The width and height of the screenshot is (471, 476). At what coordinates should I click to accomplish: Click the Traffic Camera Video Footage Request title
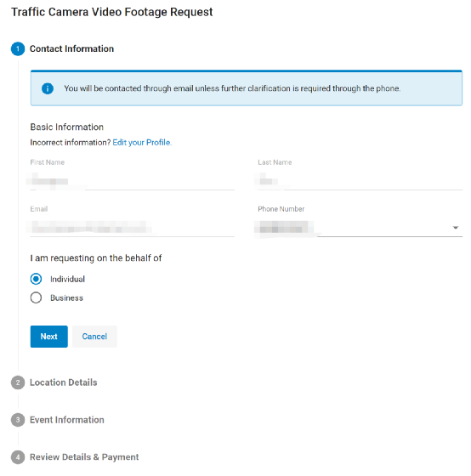click(x=111, y=12)
